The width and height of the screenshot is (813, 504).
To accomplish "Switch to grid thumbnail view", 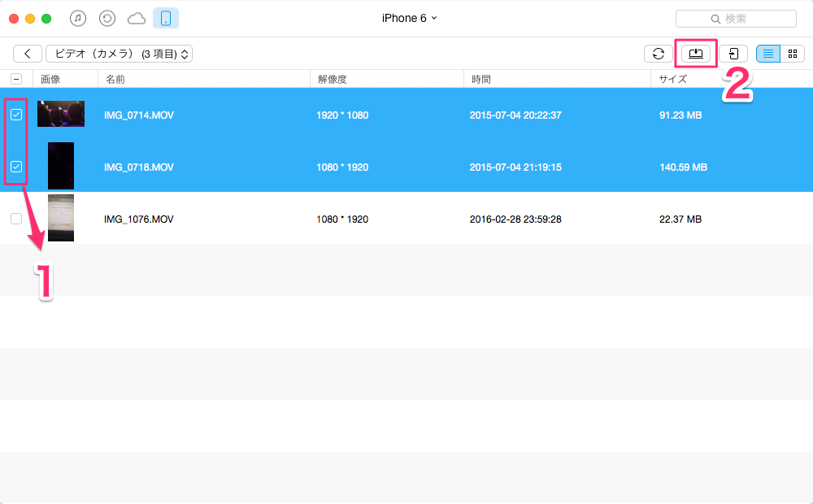I will coord(792,54).
